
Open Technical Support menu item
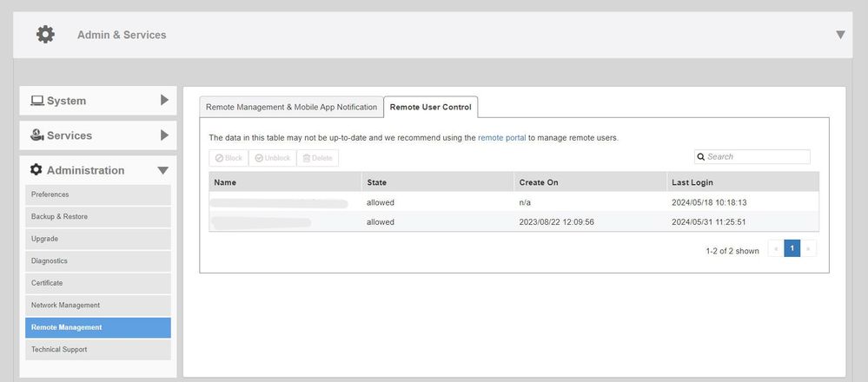tap(59, 350)
